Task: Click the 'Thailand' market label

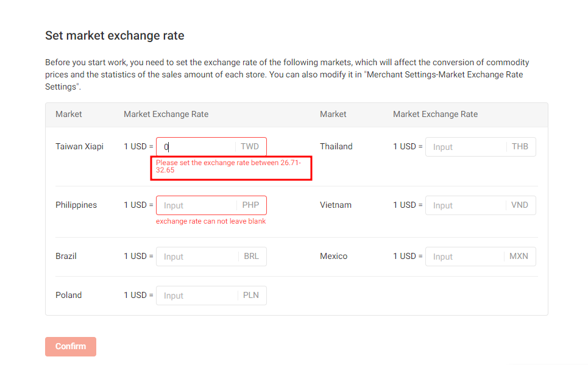Action: pos(336,147)
